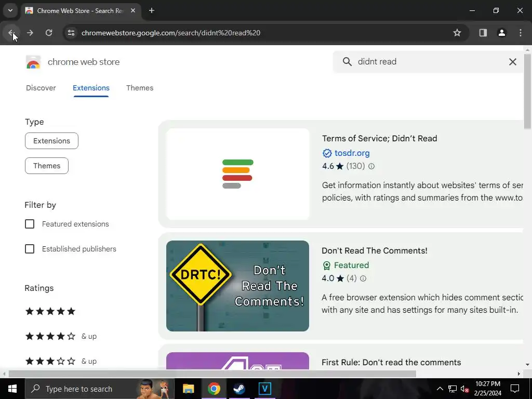Click the tosdr.org publisher link

352,153
